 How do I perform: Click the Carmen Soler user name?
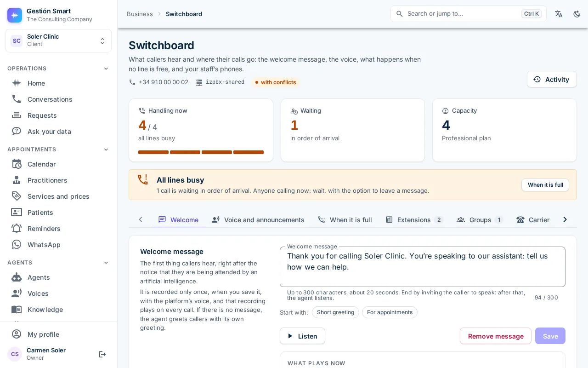(x=46, y=350)
